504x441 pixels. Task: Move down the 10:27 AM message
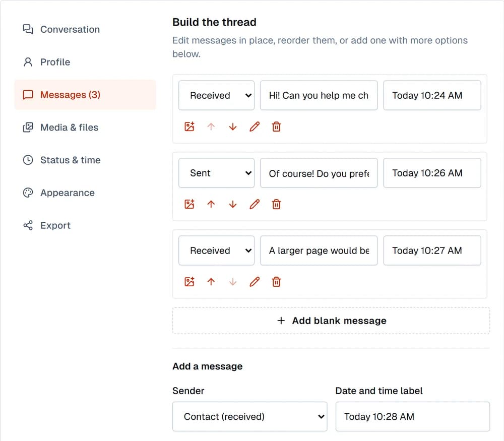coord(233,282)
